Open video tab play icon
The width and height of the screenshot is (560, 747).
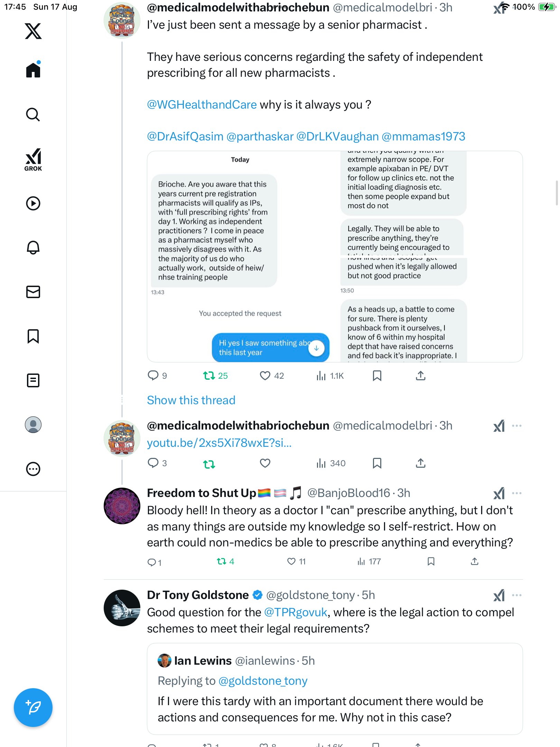(33, 203)
